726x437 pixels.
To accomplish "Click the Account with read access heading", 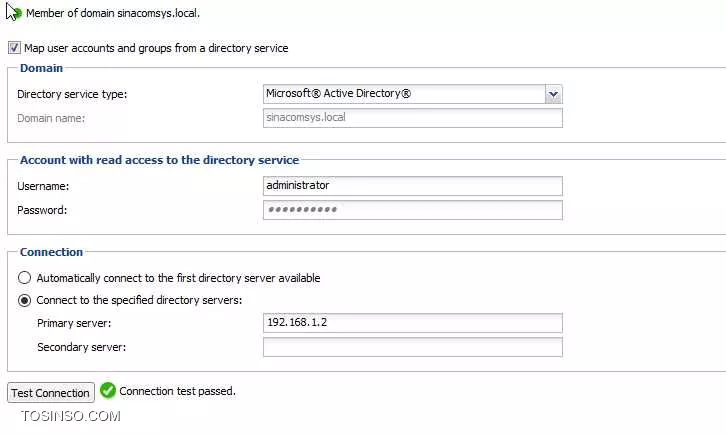I will pos(159,160).
